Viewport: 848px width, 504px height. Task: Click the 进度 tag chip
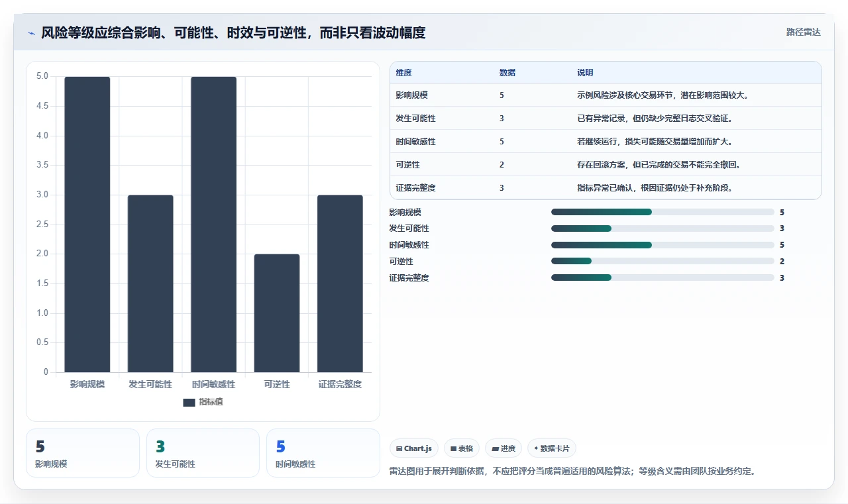(x=503, y=448)
